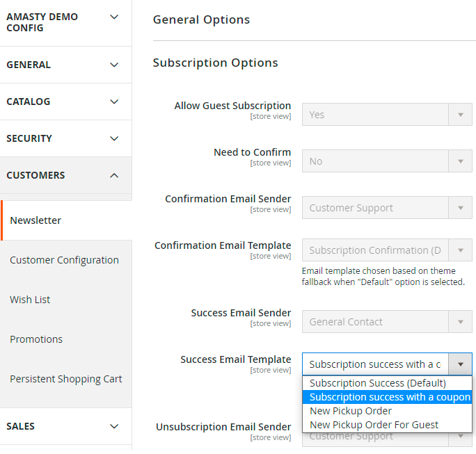
Task: Collapse the Customers section chevron
Action: (114, 175)
